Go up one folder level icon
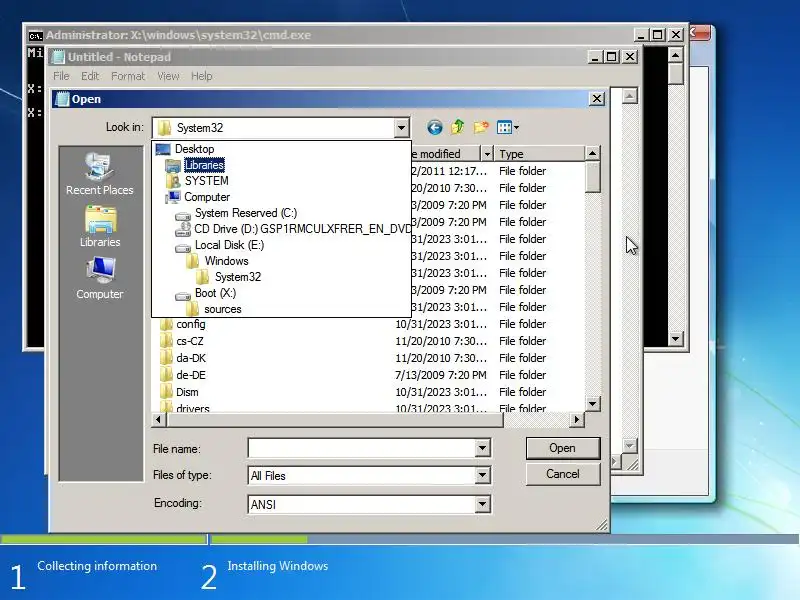The width and height of the screenshot is (800, 600). pyautogui.click(x=458, y=127)
